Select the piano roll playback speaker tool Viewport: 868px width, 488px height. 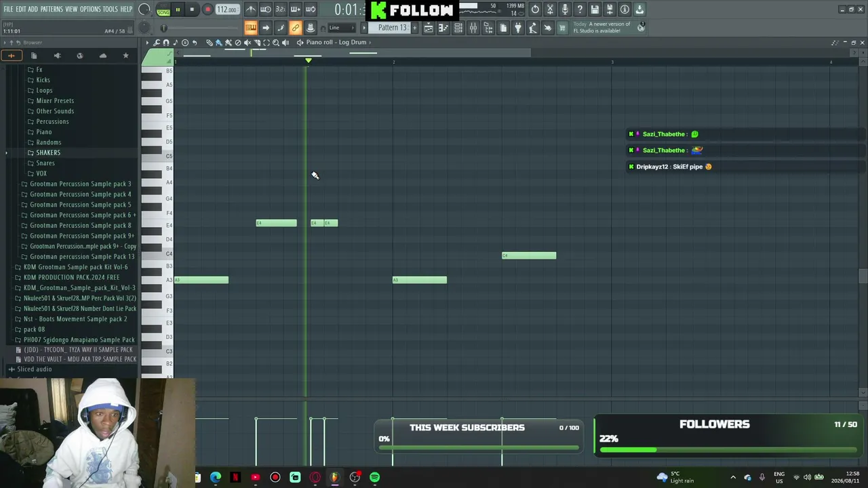click(x=285, y=43)
